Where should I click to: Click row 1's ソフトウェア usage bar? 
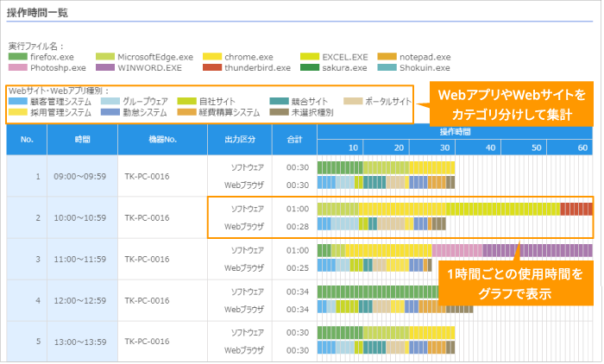[386, 167]
